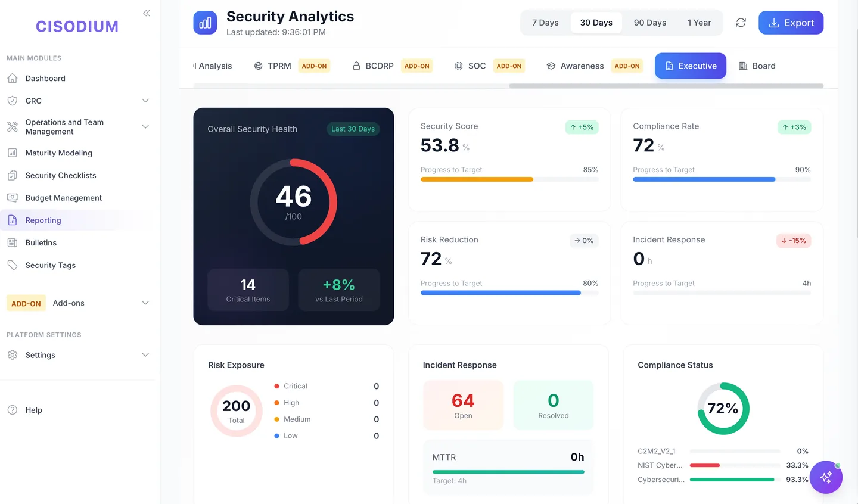Click the Critical Items count tile
This screenshot has height=504, width=858.
248,290
